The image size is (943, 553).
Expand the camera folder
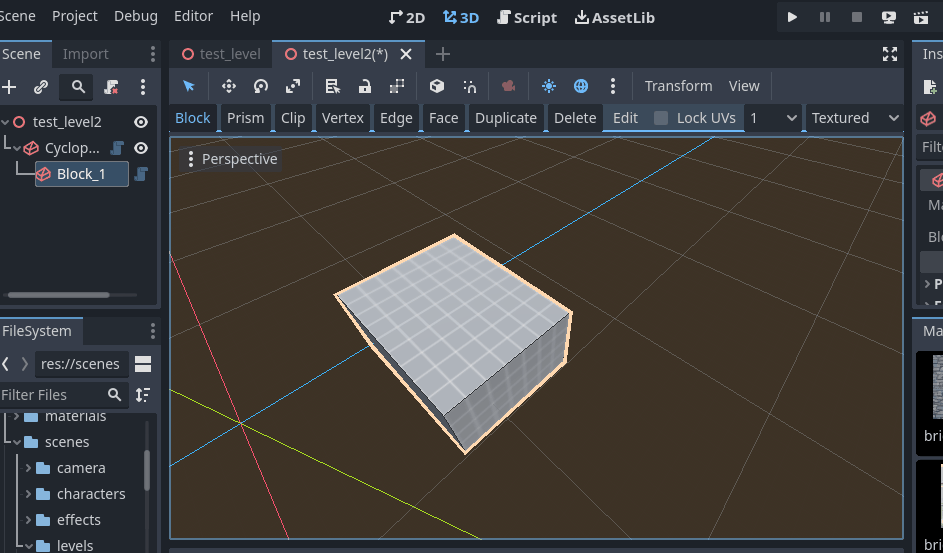click(x=28, y=468)
